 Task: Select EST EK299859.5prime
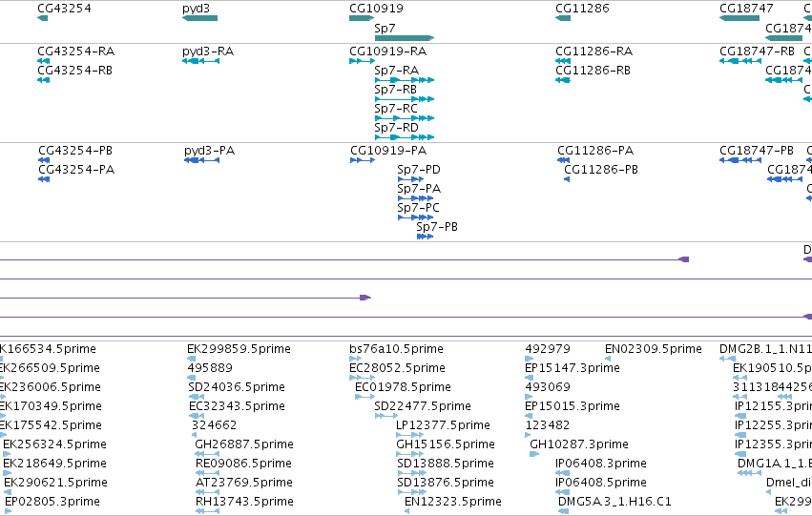[239, 349]
